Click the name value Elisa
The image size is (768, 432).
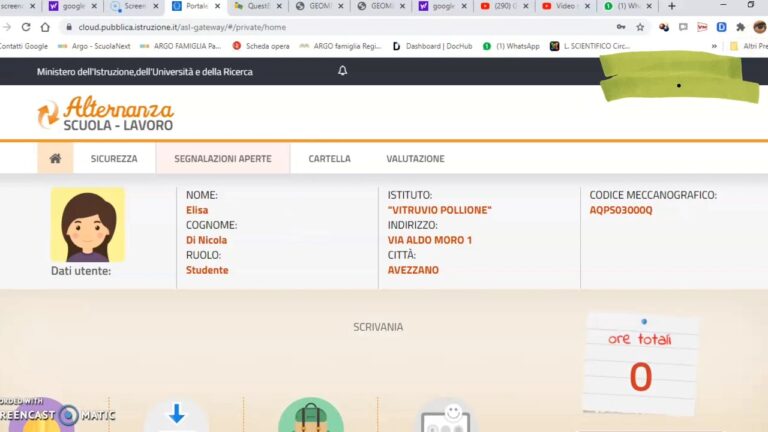[x=197, y=210]
